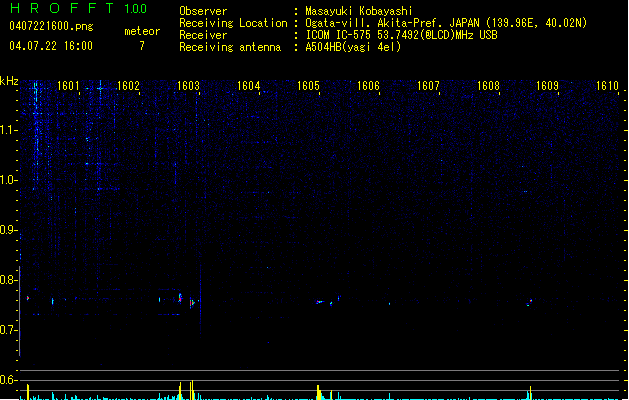Click the 0.9 frequency axis label
Screen dimensions: 629x400
pos(9,230)
